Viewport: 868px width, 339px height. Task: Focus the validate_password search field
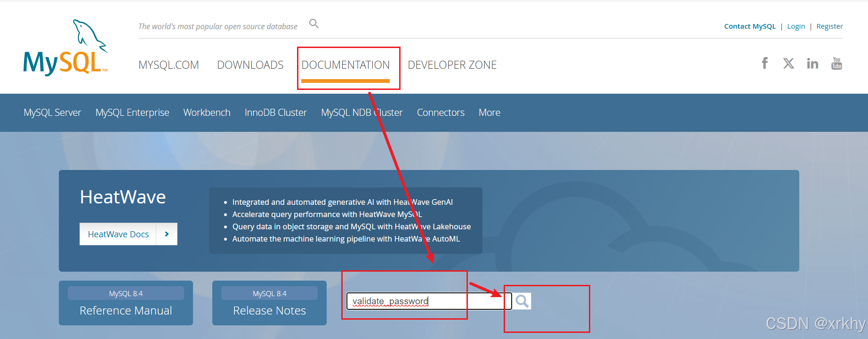pos(429,301)
